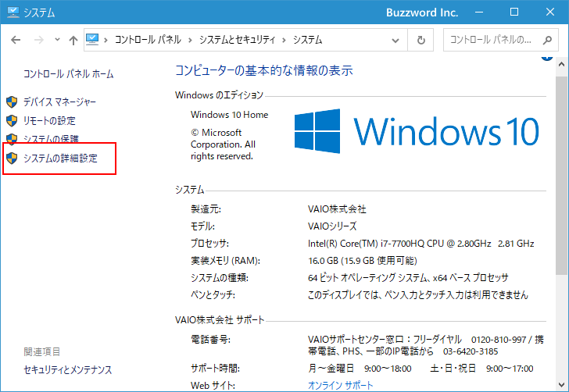
Task: Click the Back arrow in navigation bar
Action: coord(16,40)
